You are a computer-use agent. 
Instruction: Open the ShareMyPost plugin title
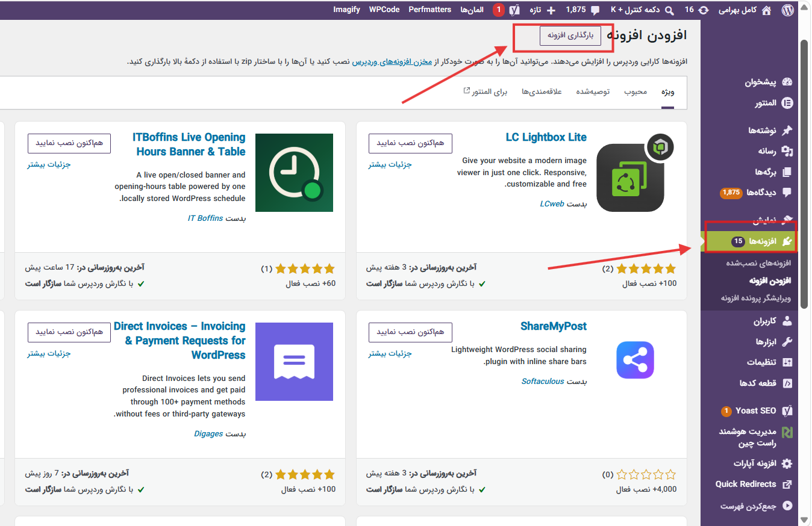pos(554,326)
